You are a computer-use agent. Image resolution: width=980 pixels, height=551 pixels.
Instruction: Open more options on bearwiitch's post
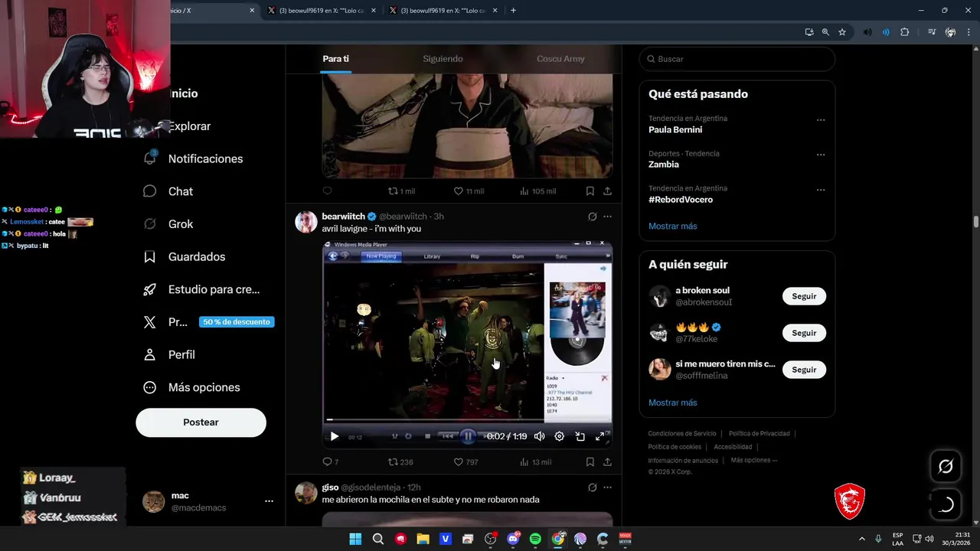coord(607,217)
